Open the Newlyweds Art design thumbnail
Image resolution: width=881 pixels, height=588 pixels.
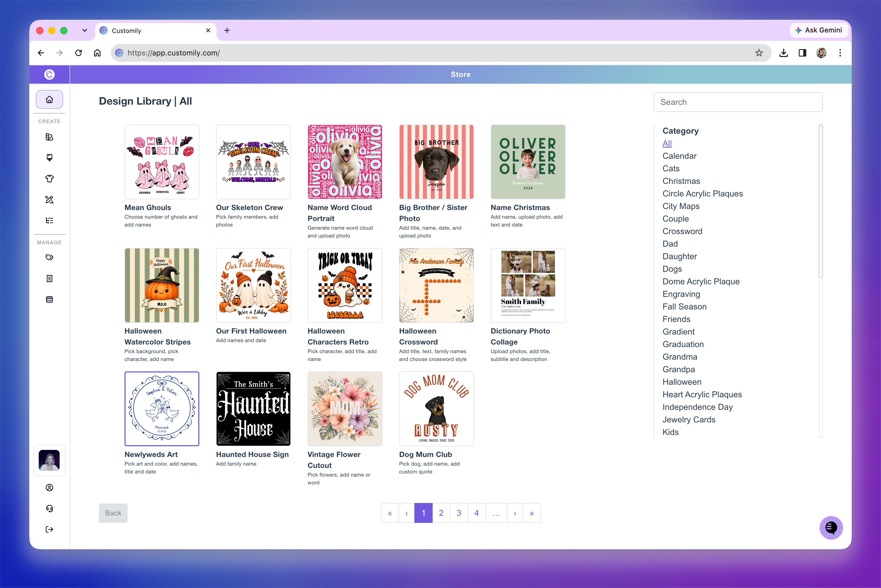(162, 409)
